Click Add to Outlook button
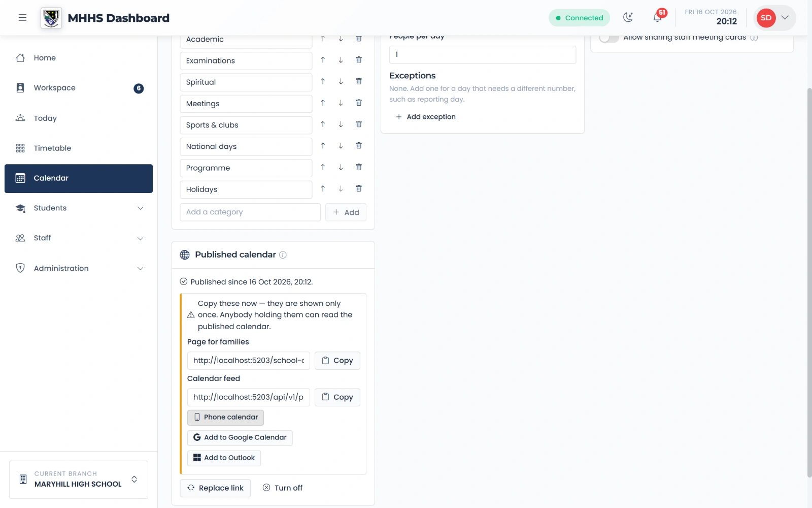The height and width of the screenshot is (508, 812). (224, 458)
